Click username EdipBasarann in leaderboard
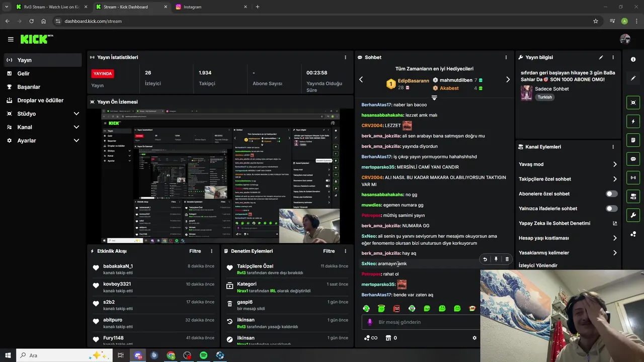This screenshot has height=362, width=644. coord(414,80)
